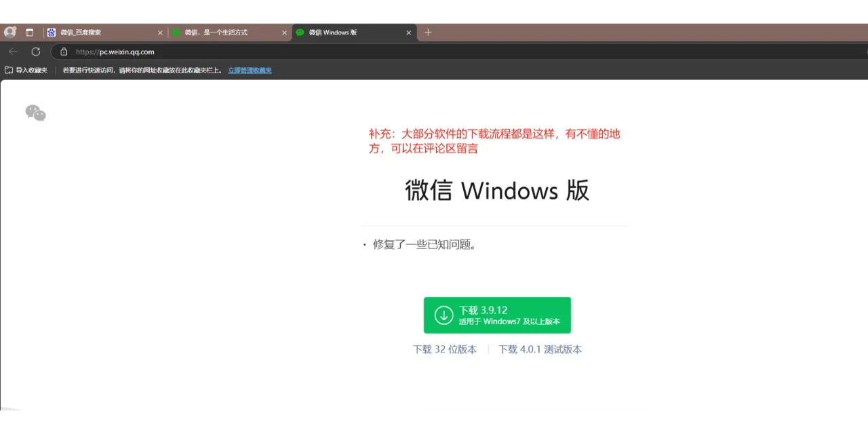Click the download arrow icon inside the green button
The width and height of the screenshot is (868, 434).
coord(443,315)
